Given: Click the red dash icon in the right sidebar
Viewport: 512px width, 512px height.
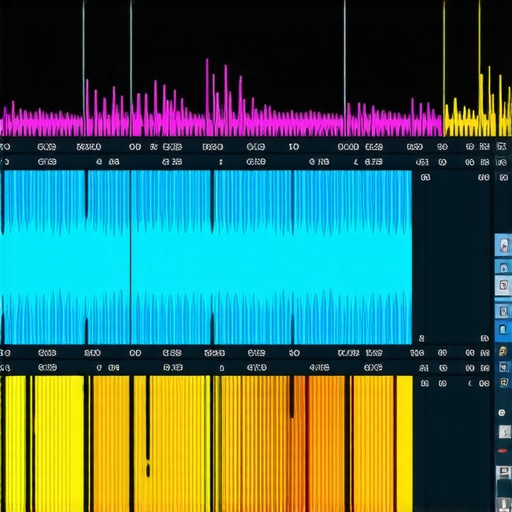Looking at the screenshot, I should [503, 451].
